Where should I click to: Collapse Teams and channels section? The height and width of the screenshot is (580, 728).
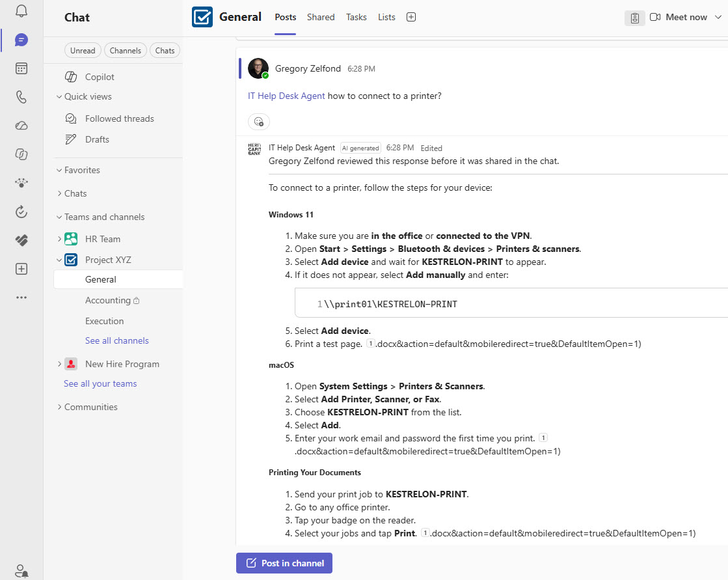pyautogui.click(x=59, y=217)
